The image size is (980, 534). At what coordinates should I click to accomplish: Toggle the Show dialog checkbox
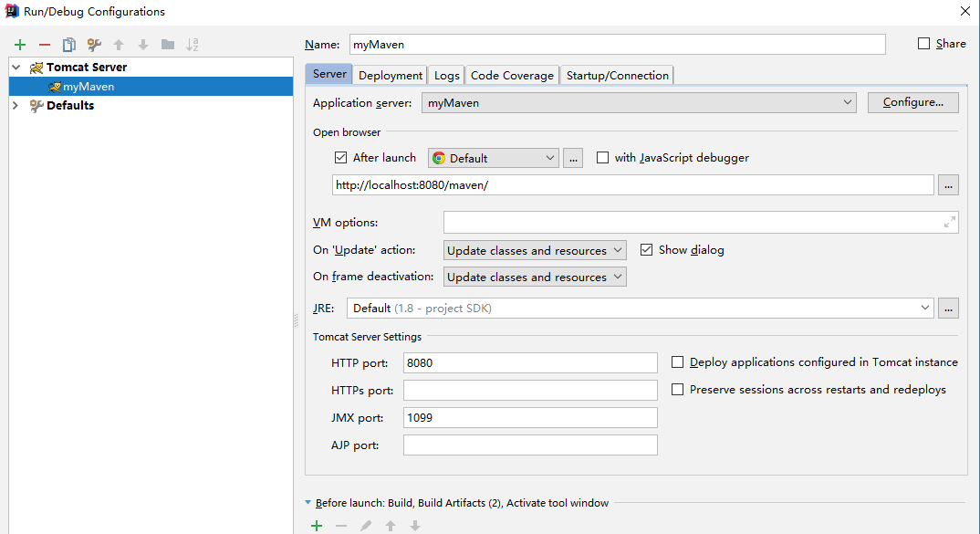click(646, 249)
